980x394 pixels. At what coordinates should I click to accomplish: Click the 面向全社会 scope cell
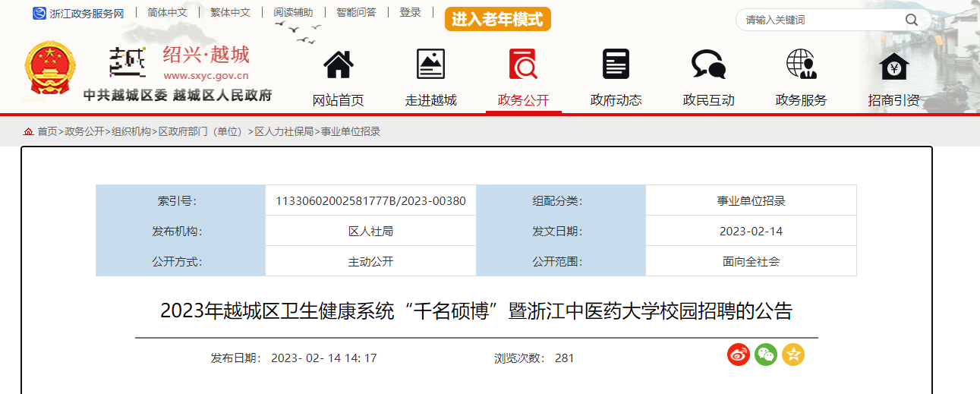[x=751, y=262]
